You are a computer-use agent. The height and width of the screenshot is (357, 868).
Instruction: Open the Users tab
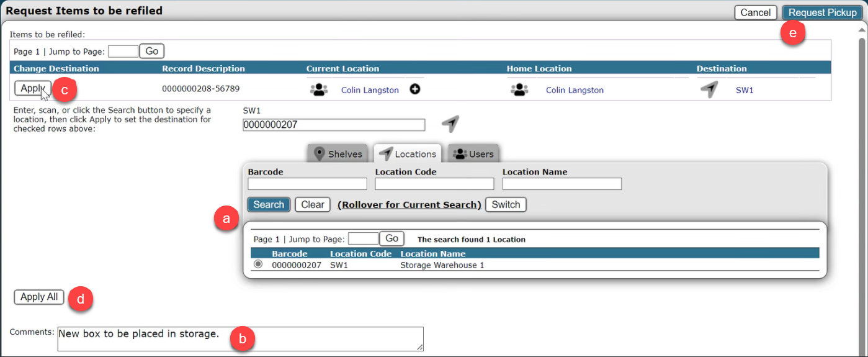[x=473, y=153]
